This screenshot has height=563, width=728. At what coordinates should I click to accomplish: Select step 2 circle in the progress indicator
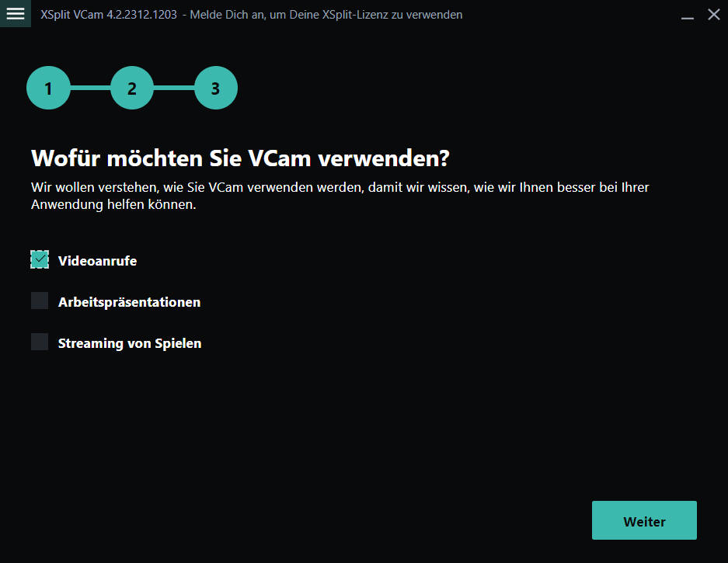132,88
